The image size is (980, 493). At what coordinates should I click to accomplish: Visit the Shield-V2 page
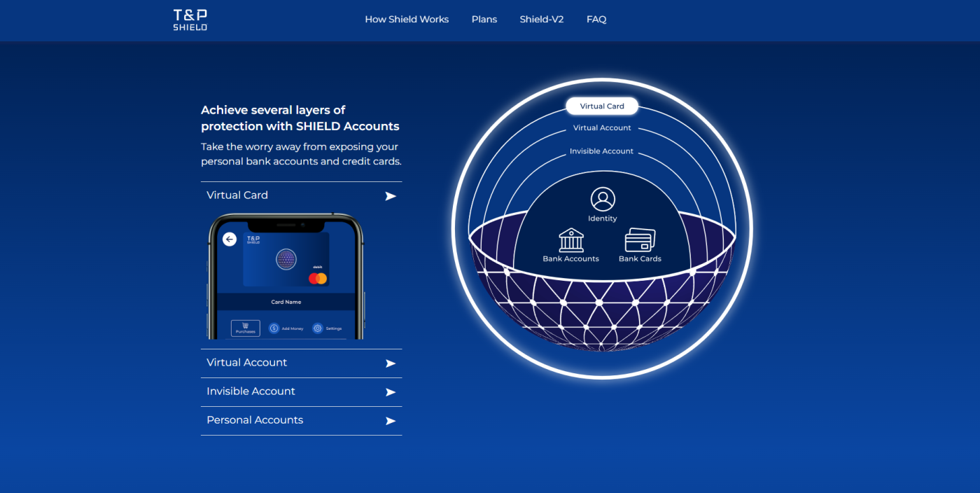pos(541,20)
